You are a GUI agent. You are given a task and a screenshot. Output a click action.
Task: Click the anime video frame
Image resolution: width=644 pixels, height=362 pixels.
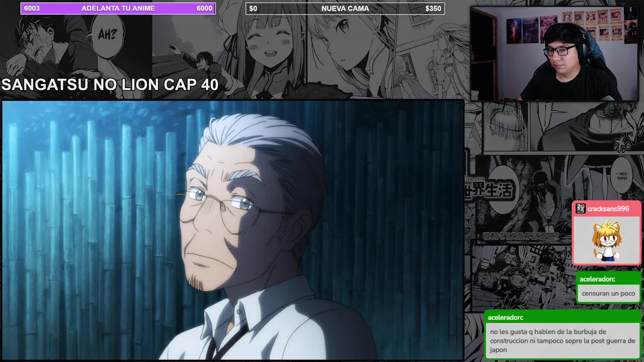tap(232, 230)
